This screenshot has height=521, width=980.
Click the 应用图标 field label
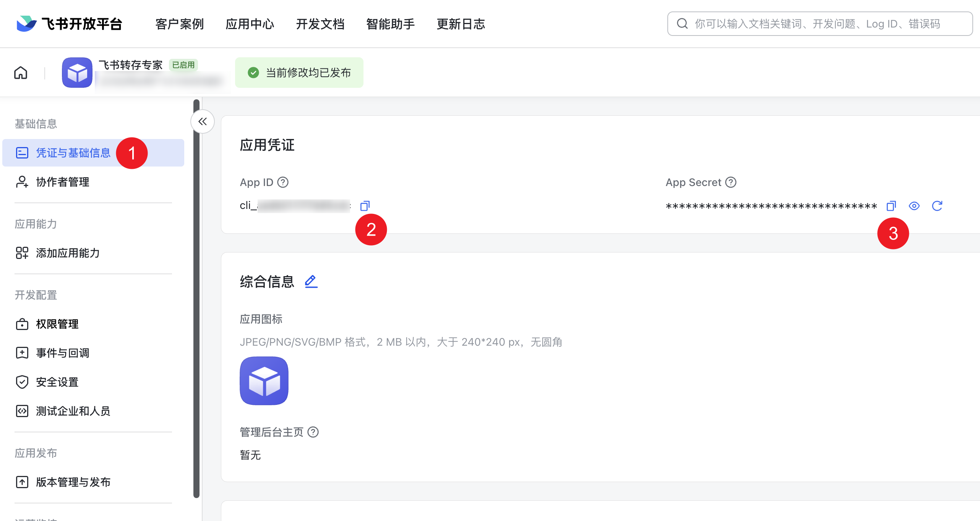(x=261, y=319)
